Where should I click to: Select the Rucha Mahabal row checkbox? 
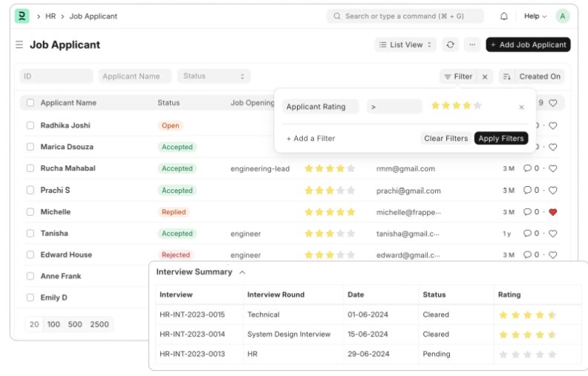(30, 168)
